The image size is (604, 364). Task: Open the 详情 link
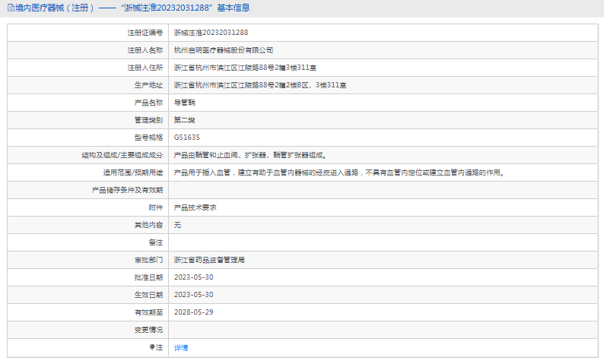181,347
